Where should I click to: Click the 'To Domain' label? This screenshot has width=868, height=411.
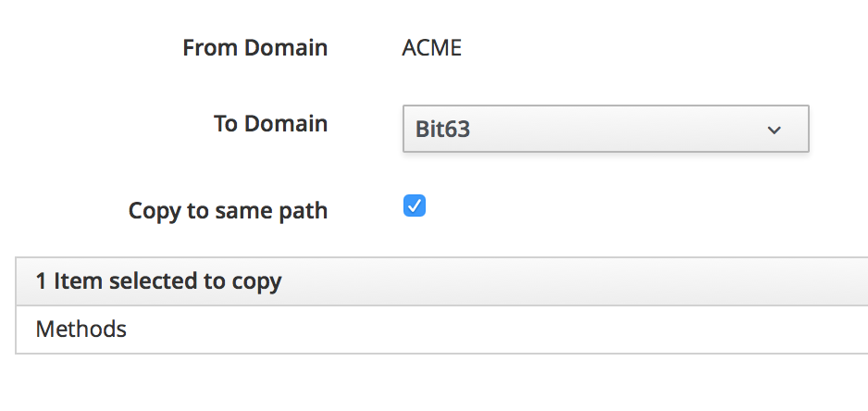click(270, 124)
